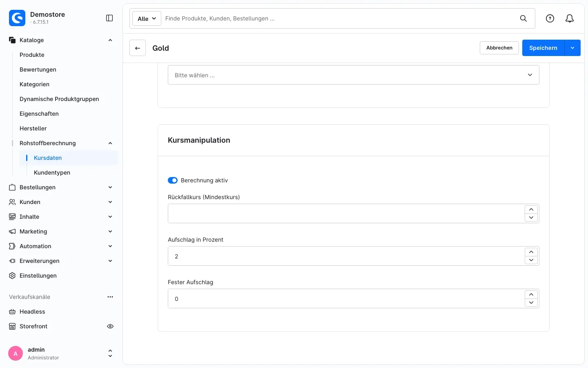
Task: Open the help question mark icon
Action: tap(550, 18)
